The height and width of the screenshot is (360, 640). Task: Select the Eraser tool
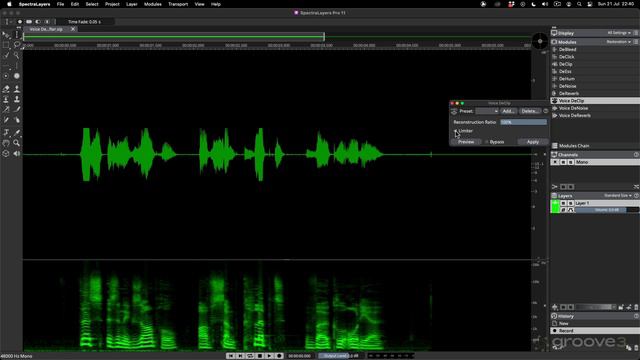point(6,89)
